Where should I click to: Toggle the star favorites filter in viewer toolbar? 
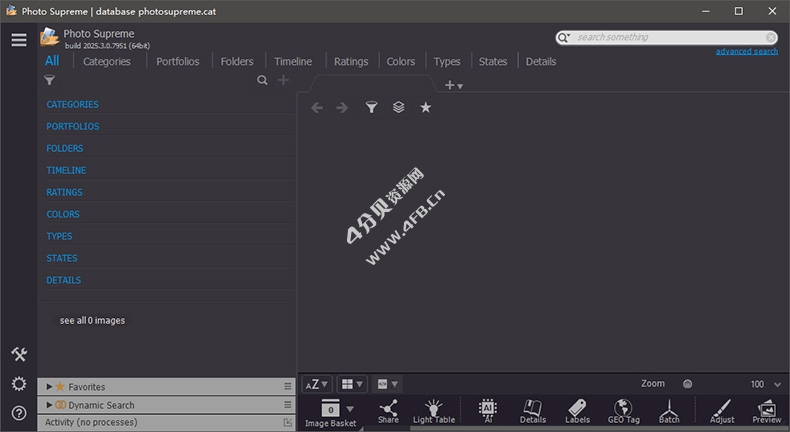(425, 108)
